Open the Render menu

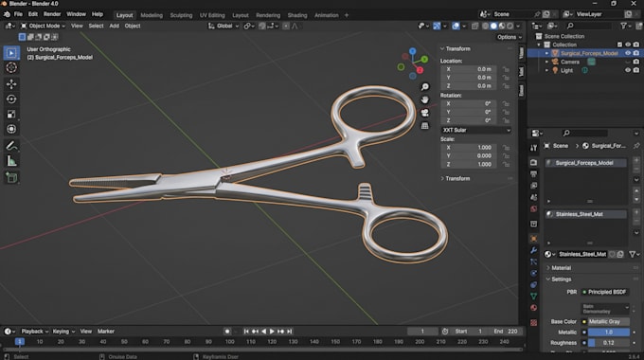[x=52, y=14]
